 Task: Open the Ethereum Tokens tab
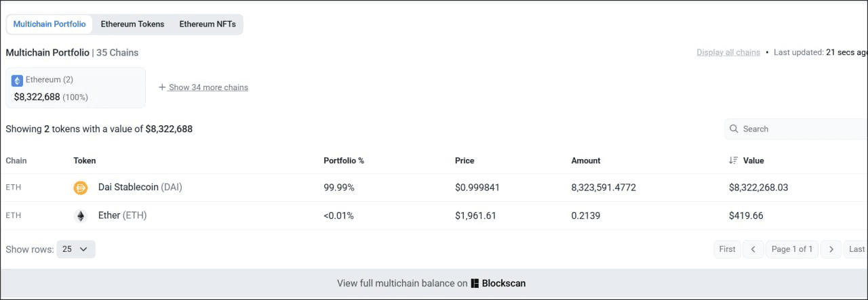[132, 24]
